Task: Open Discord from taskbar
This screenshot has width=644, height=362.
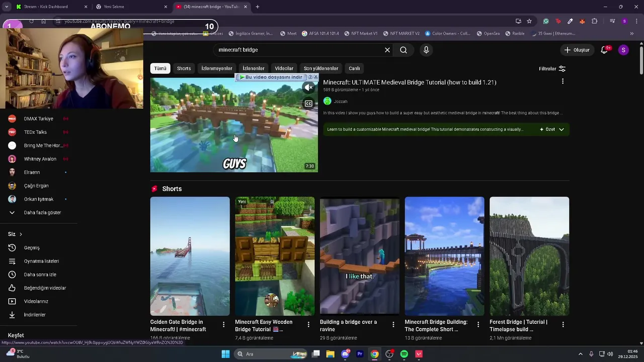Action: pyautogui.click(x=345, y=354)
